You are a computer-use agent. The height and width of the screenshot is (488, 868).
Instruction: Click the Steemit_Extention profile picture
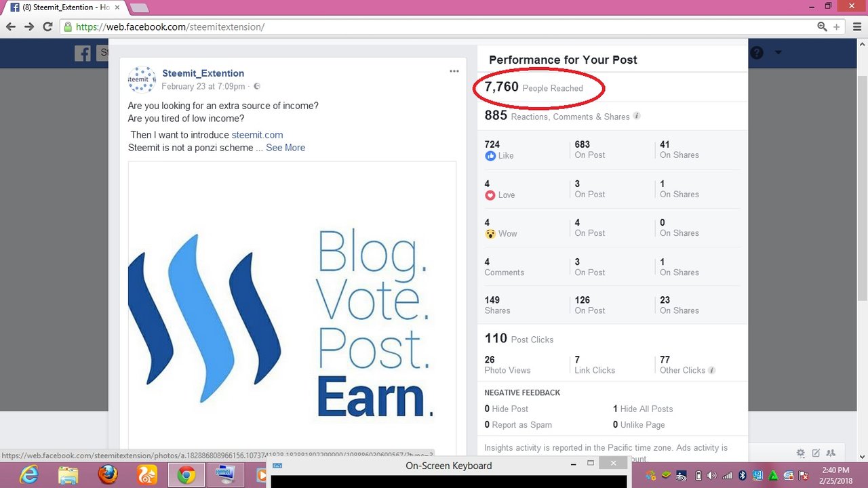(x=142, y=79)
